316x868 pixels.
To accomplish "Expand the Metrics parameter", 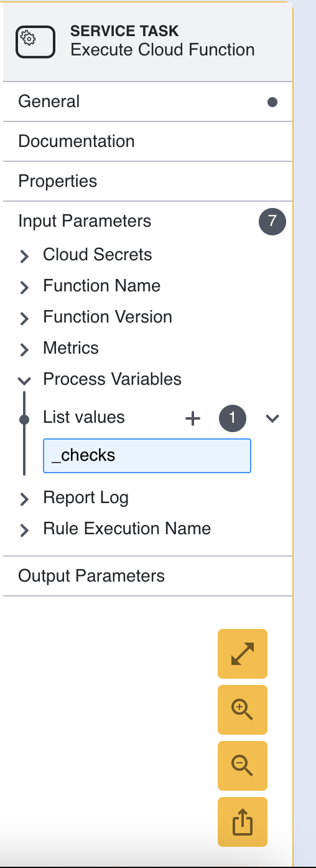I will coord(24,349).
